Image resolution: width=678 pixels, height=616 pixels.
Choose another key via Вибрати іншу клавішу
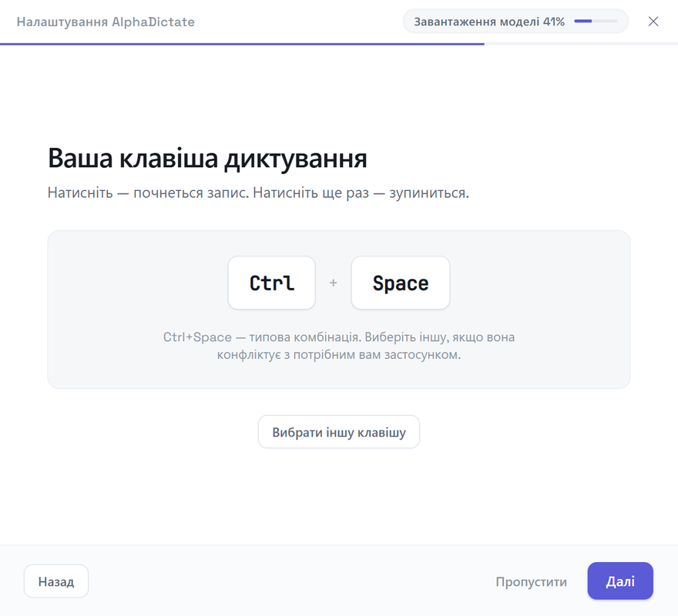[339, 432]
